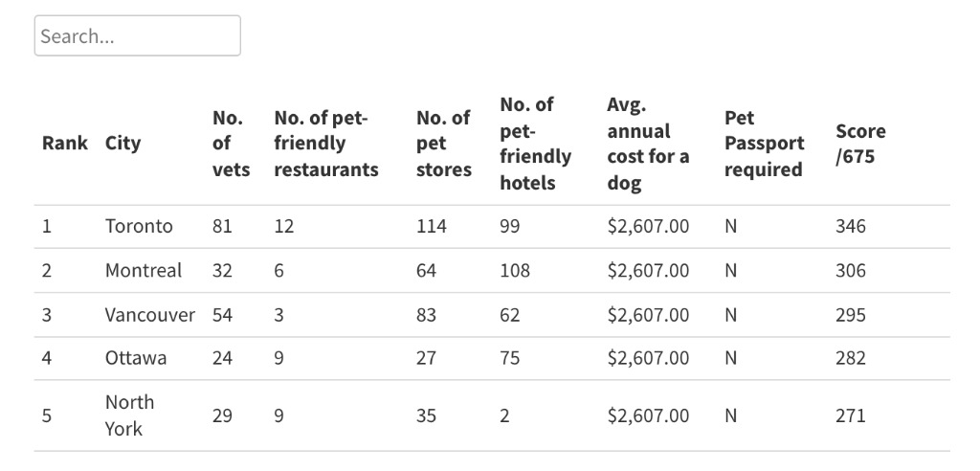Sort by No. of pet stores header
This screenshot has height=471, width=980.
click(x=443, y=144)
